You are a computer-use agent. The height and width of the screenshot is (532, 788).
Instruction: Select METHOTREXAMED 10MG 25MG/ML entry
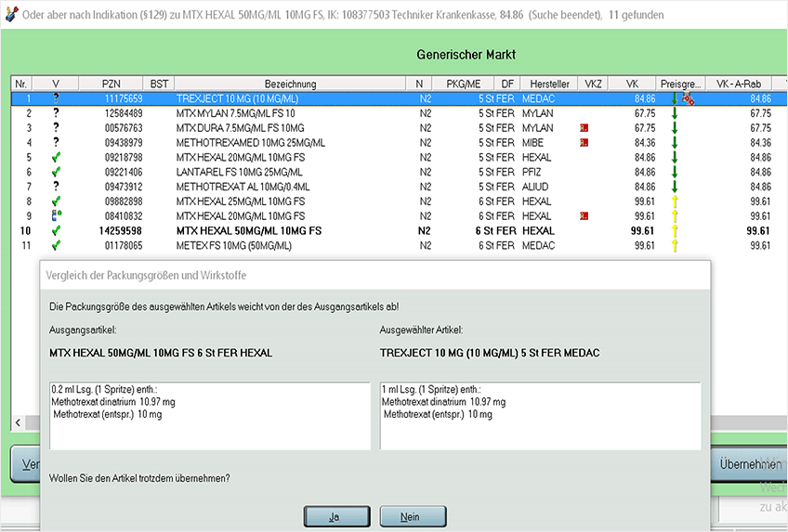pyautogui.click(x=250, y=143)
